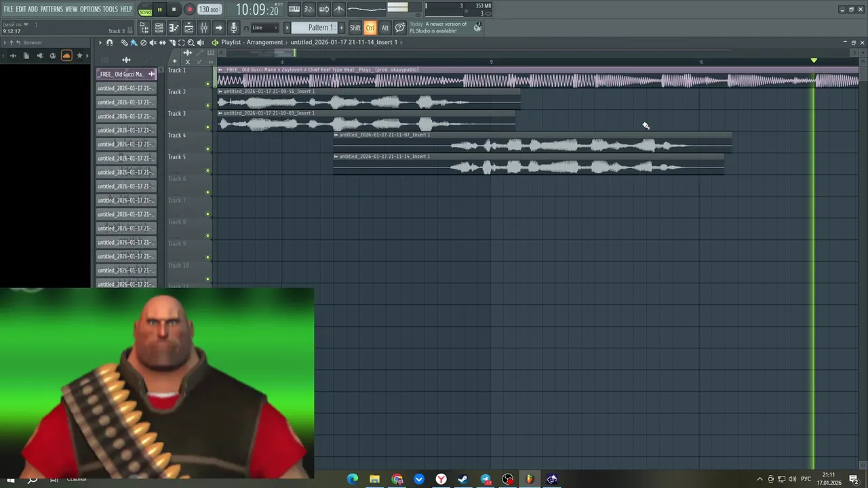This screenshot has width=868, height=488.
Task: Select the Slip tool in playlist
Action: point(162,43)
